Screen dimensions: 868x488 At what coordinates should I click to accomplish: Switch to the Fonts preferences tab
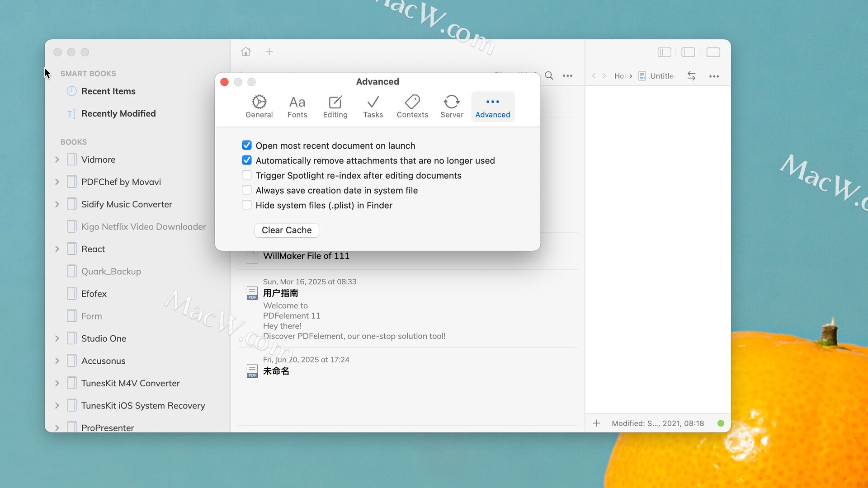click(x=297, y=107)
